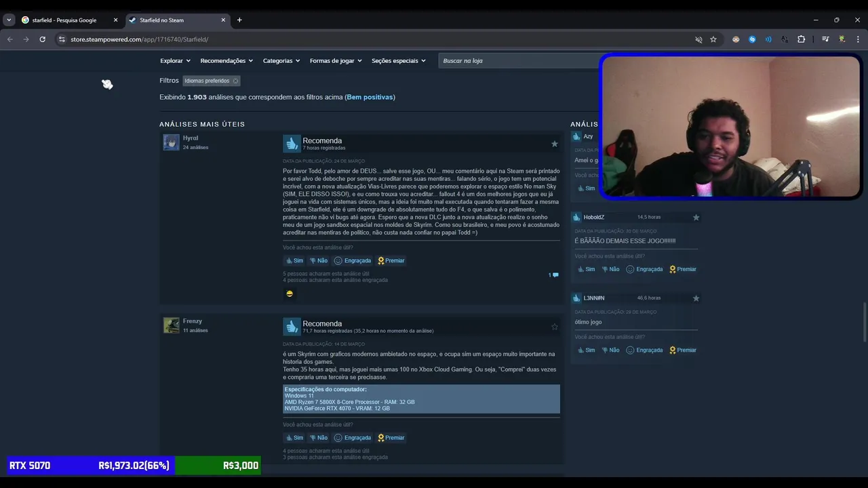Switch to the starfield Google search tab

[x=64, y=20]
